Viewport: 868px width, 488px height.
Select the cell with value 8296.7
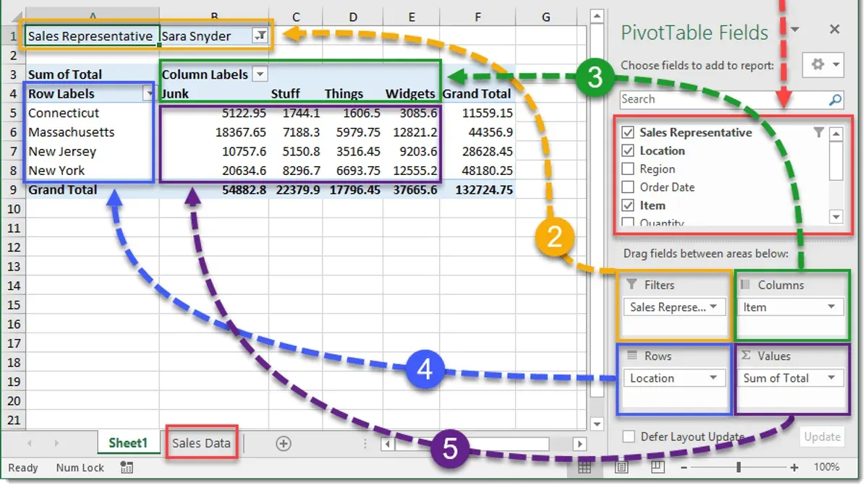[296, 171]
